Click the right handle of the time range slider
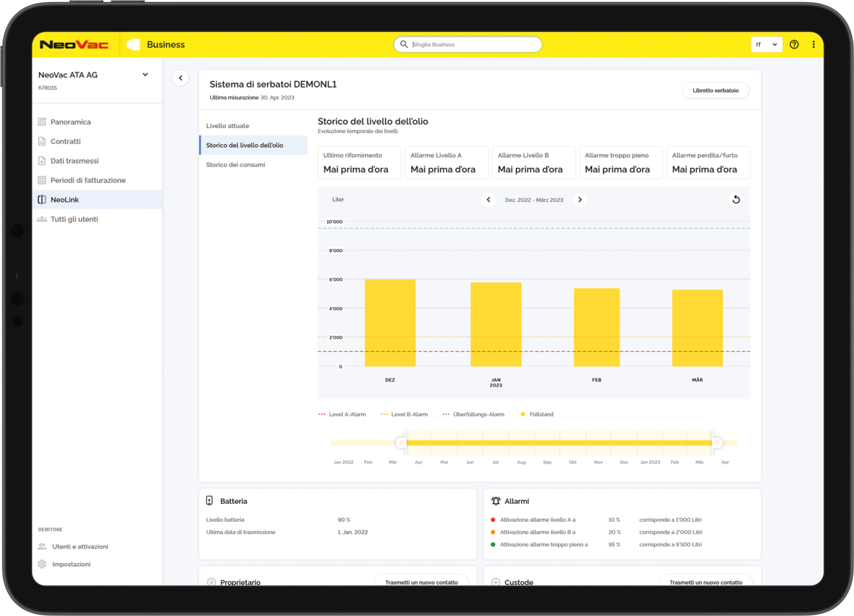This screenshot has width=854, height=616. (717, 443)
